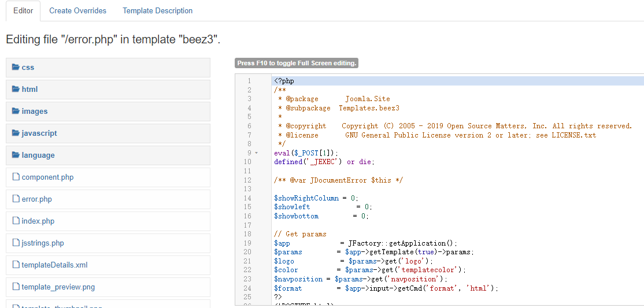Open jsstrings.php file link
This screenshot has height=308, width=644.
tap(43, 243)
